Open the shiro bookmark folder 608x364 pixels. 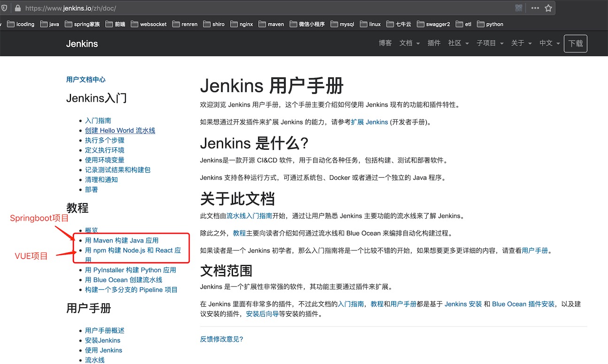(x=214, y=24)
